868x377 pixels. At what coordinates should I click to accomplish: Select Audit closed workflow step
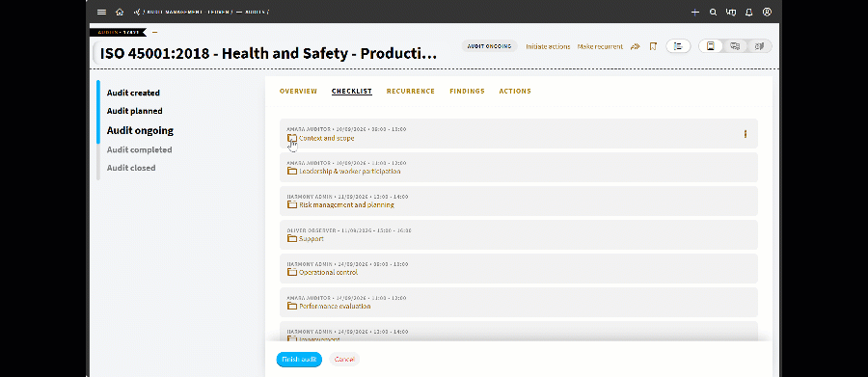pyautogui.click(x=131, y=168)
